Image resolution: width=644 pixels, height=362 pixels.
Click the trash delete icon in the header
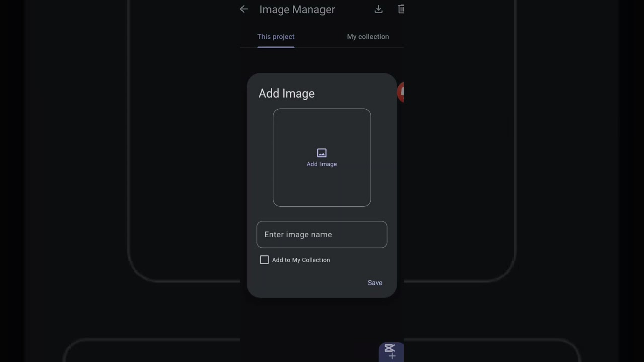(401, 9)
